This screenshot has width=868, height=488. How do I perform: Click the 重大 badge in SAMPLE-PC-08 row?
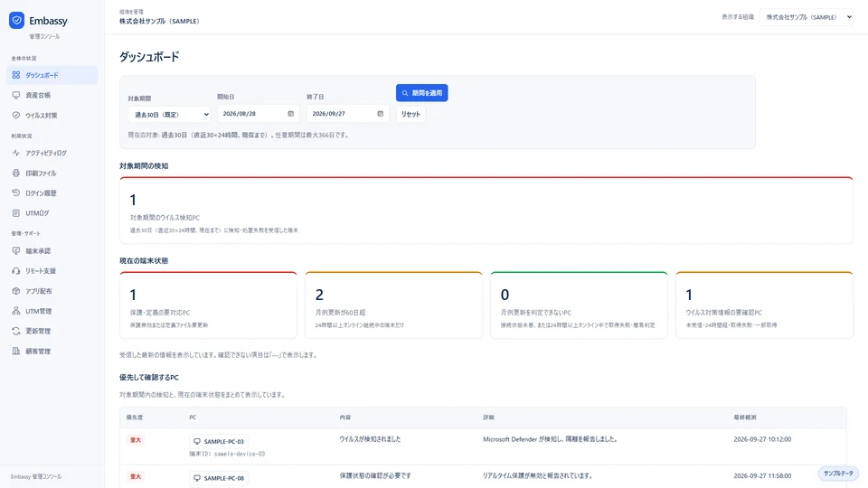pyautogui.click(x=136, y=476)
